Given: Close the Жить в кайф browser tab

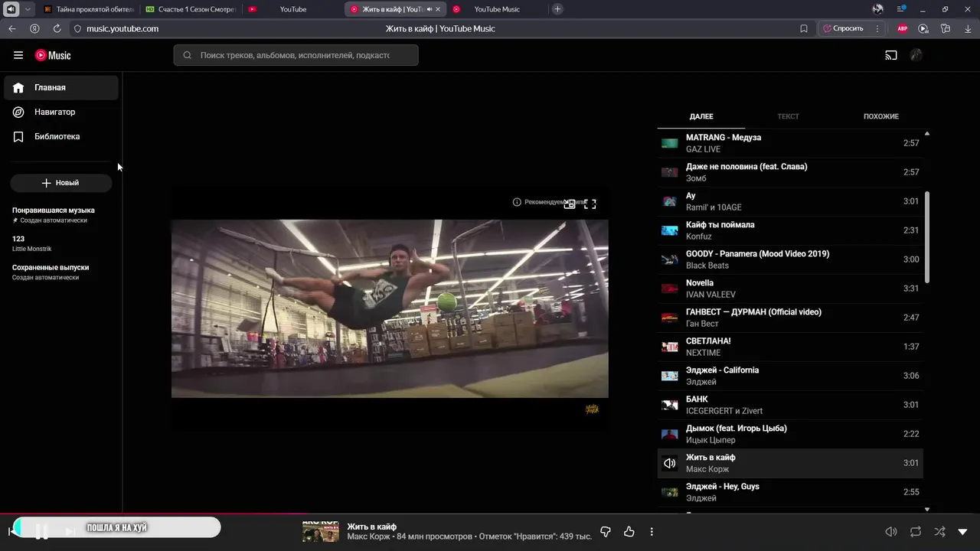Looking at the screenshot, I should click(x=438, y=9).
